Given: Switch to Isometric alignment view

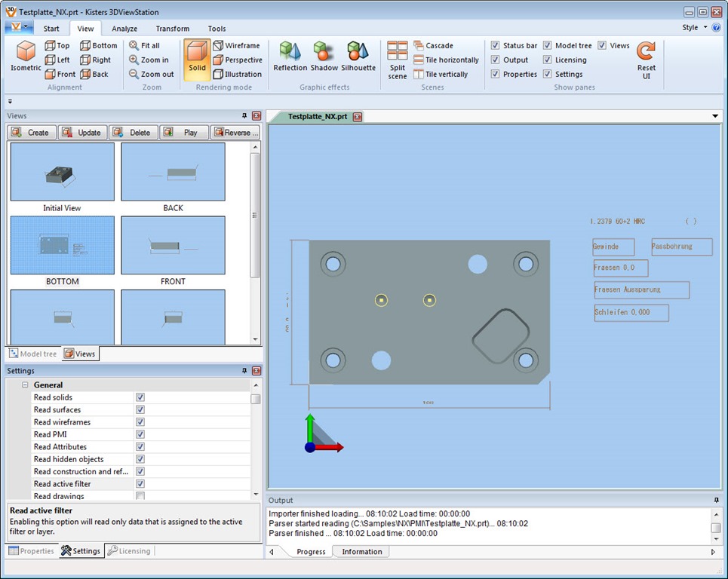Looking at the screenshot, I should click(26, 56).
